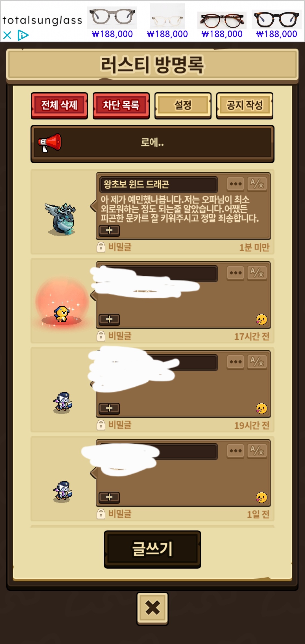The image size is (305, 644).
Task: Click the lock icon beside 비밀글 under first message
Action: (101, 247)
